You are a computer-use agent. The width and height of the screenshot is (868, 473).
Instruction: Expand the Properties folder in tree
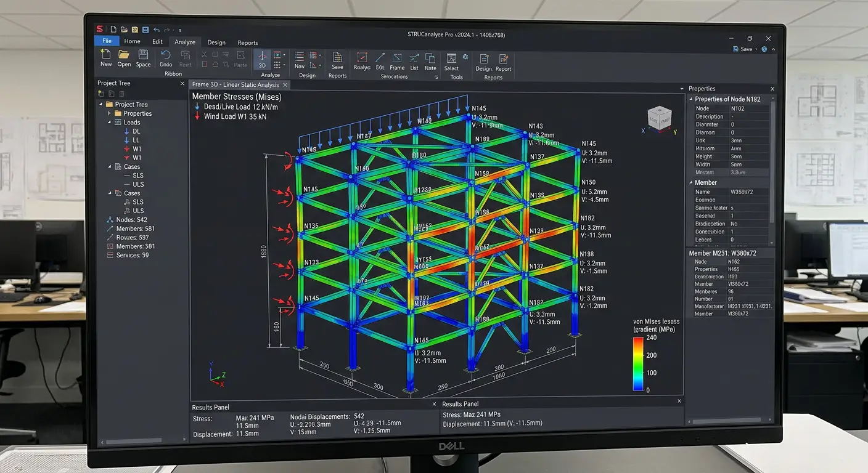pos(110,113)
